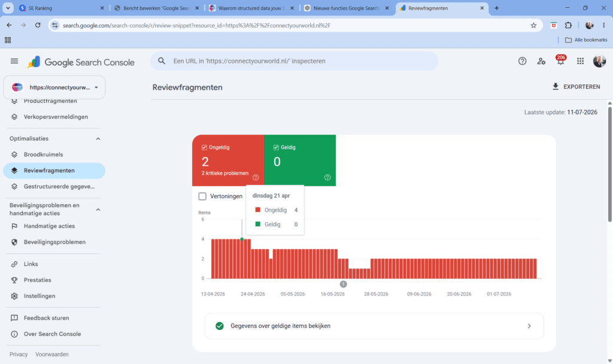
Task: Click the Google Search Console logo
Action: tap(81, 62)
